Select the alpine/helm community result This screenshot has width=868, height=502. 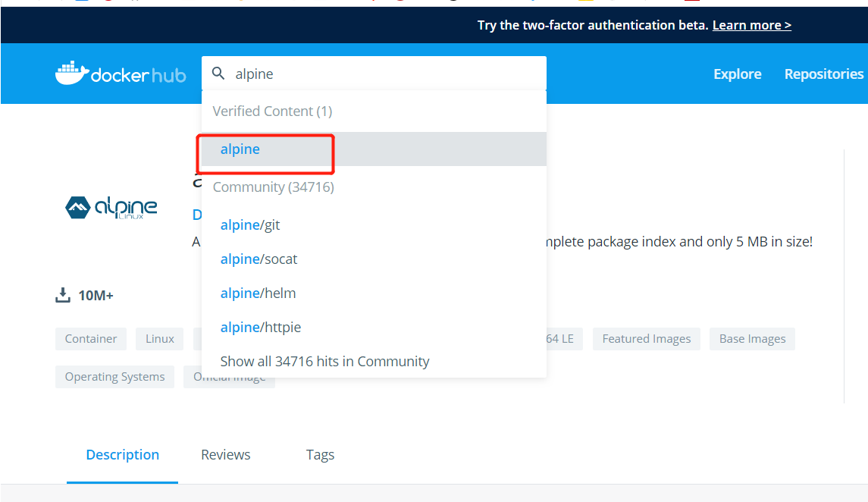click(x=258, y=293)
